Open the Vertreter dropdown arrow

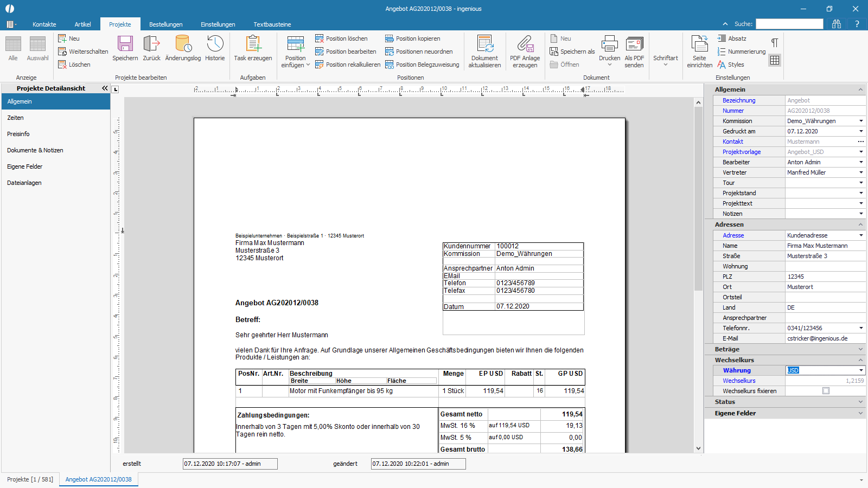(x=861, y=172)
